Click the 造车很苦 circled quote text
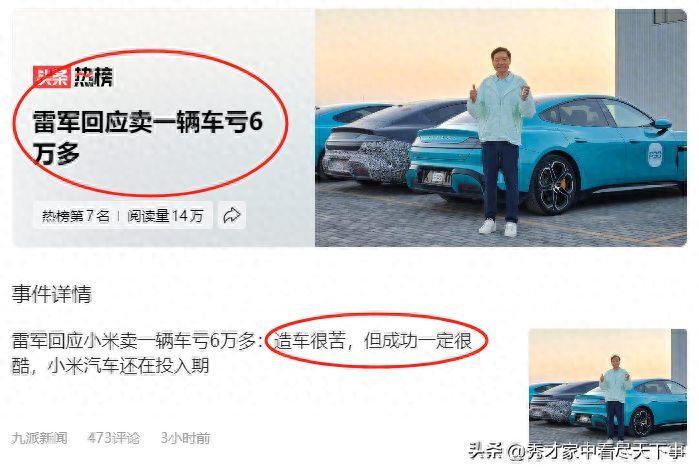The image size is (699, 473). tap(310, 341)
